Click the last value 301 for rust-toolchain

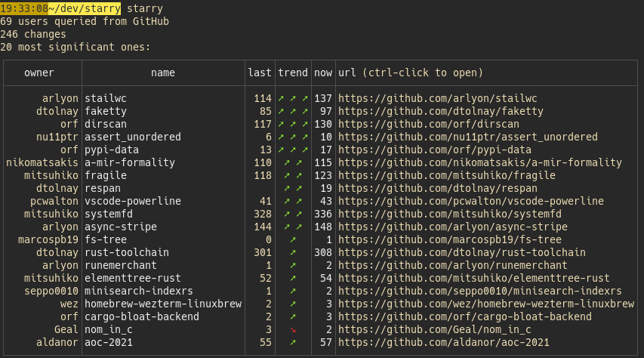tap(263, 252)
